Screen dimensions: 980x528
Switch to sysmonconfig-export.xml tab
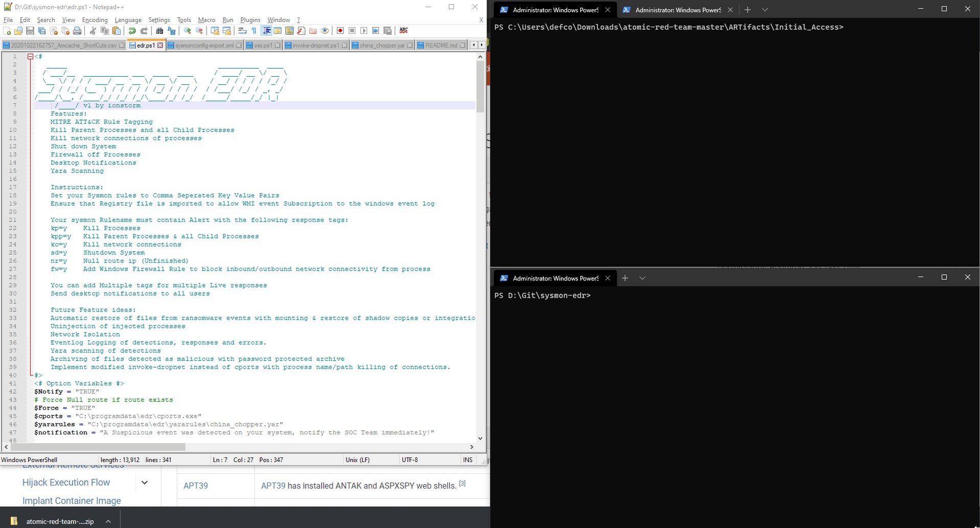coord(204,45)
